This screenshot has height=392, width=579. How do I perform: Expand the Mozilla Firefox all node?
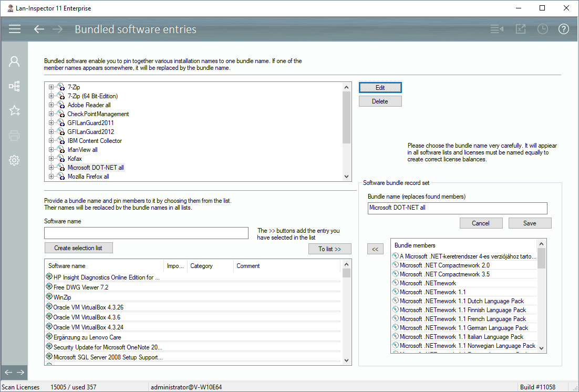[51, 177]
